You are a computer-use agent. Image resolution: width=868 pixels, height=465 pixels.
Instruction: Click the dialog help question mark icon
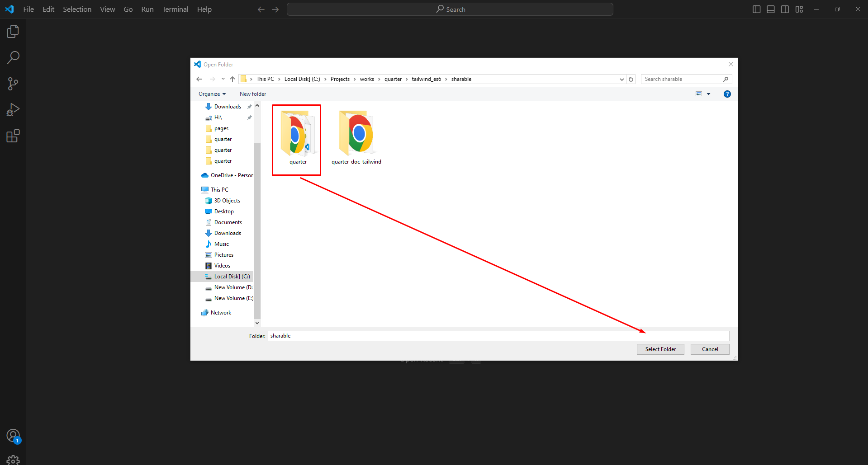point(727,94)
